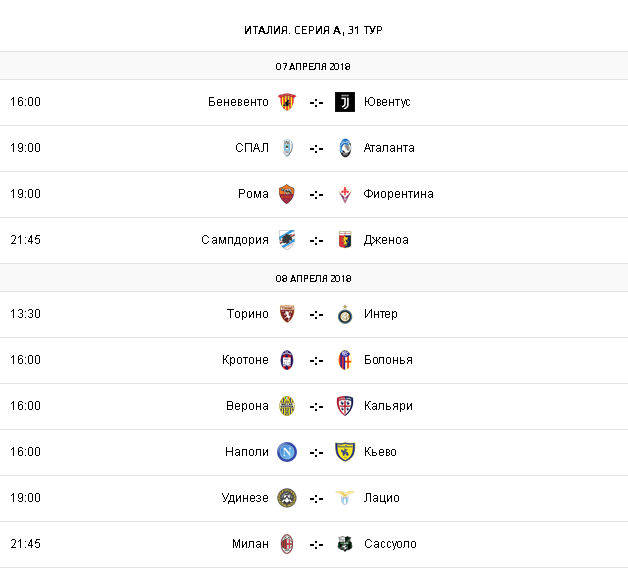Open the Торино team link
This screenshot has width=628, height=570.
(247, 314)
